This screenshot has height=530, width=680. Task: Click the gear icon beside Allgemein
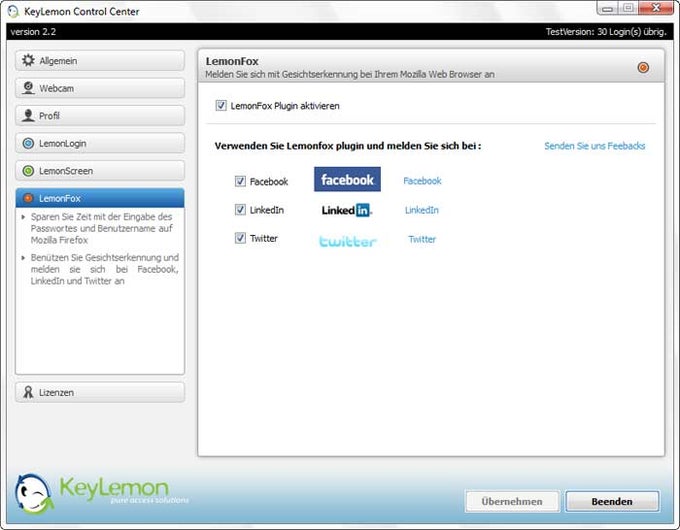(x=28, y=60)
